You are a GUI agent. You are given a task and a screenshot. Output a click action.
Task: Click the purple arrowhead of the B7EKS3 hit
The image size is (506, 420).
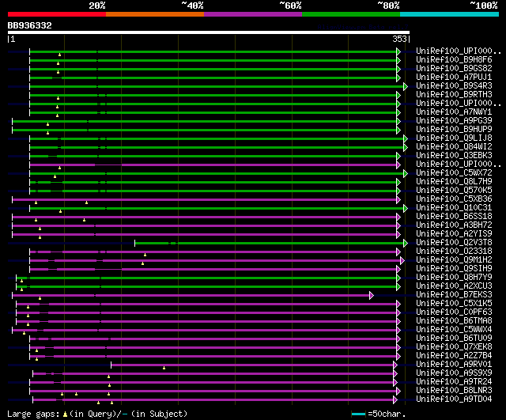click(x=371, y=295)
